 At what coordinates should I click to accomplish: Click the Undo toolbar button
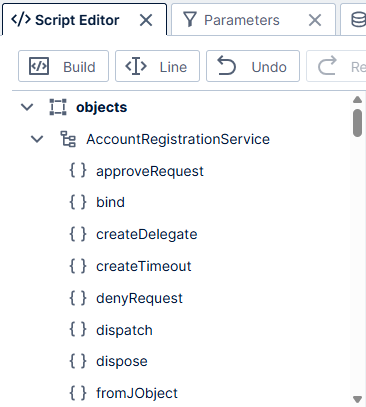pyautogui.click(x=253, y=66)
